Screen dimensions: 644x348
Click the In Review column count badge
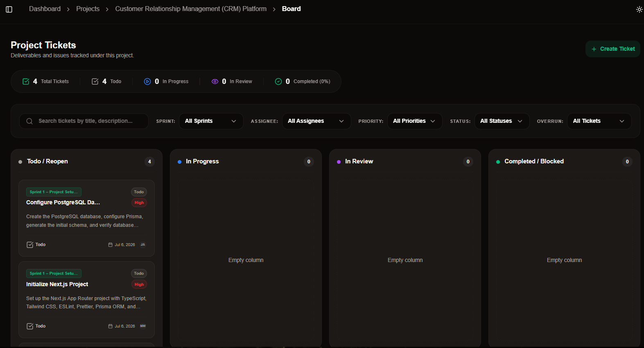pyautogui.click(x=468, y=162)
